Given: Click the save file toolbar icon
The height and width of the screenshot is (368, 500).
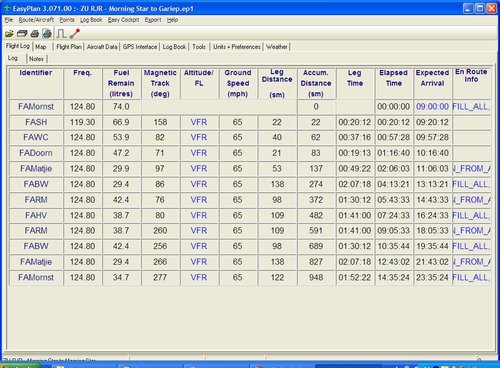Looking at the screenshot, I should 22,34.
